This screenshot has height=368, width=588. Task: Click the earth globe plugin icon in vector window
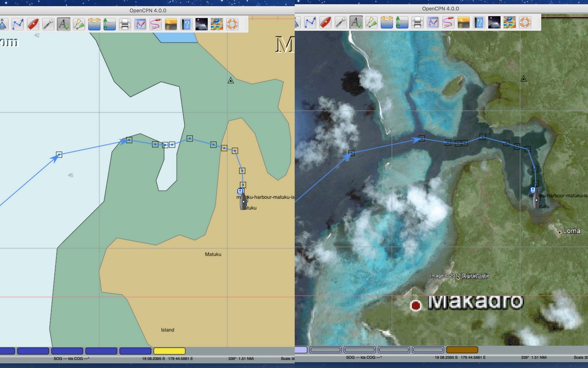(x=201, y=24)
